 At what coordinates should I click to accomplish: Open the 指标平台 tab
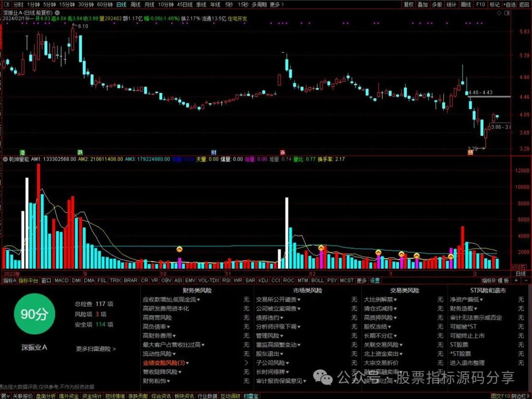point(28,280)
